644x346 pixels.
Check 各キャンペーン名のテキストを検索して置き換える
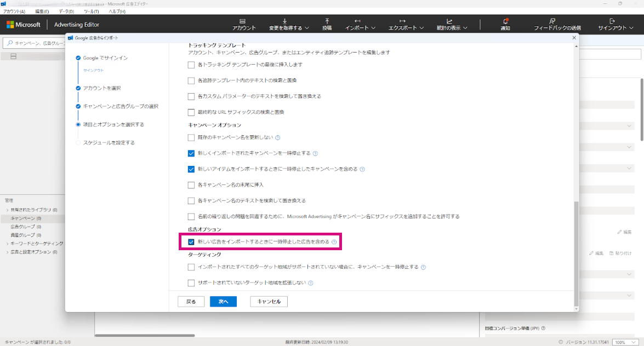click(191, 201)
